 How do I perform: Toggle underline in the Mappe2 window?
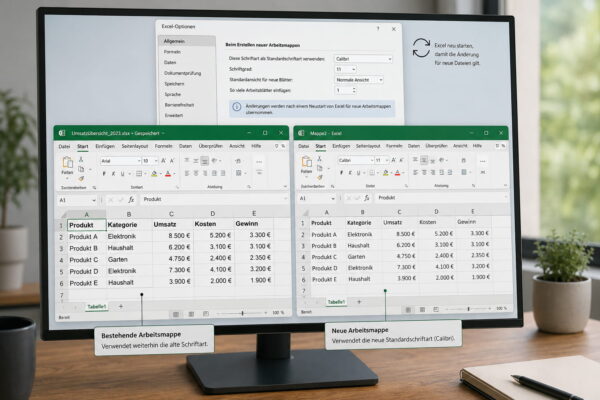tap(359, 173)
